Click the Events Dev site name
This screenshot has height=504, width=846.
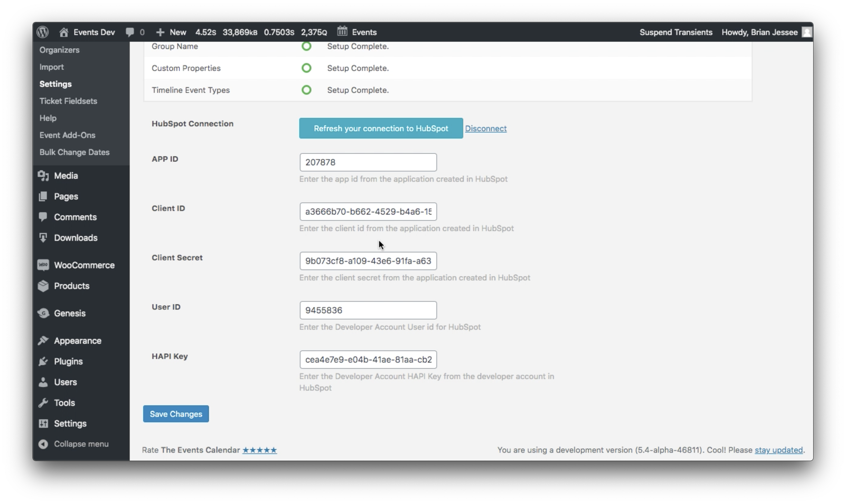(x=94, y=32)
